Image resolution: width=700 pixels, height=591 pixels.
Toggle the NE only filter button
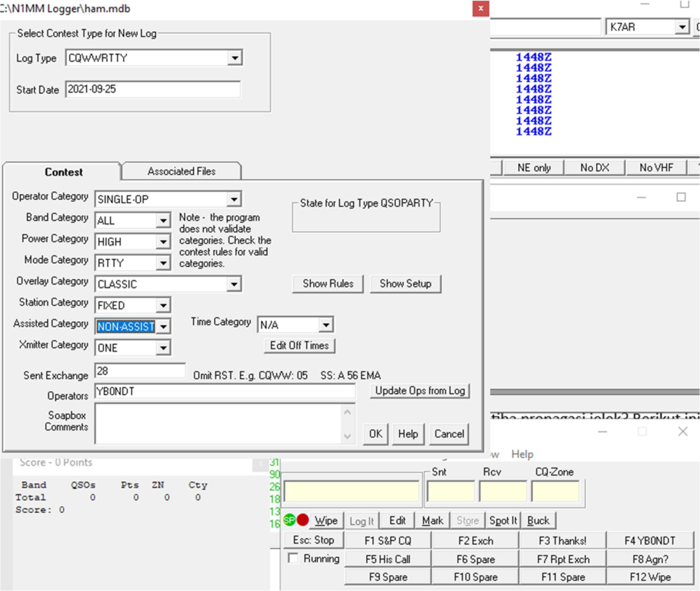(x=534, y=168)
